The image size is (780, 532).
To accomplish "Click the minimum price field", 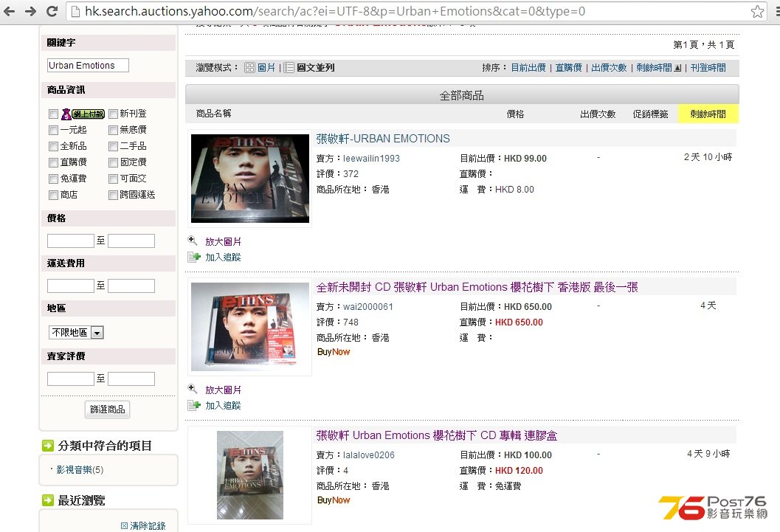I will pos(71,241).
